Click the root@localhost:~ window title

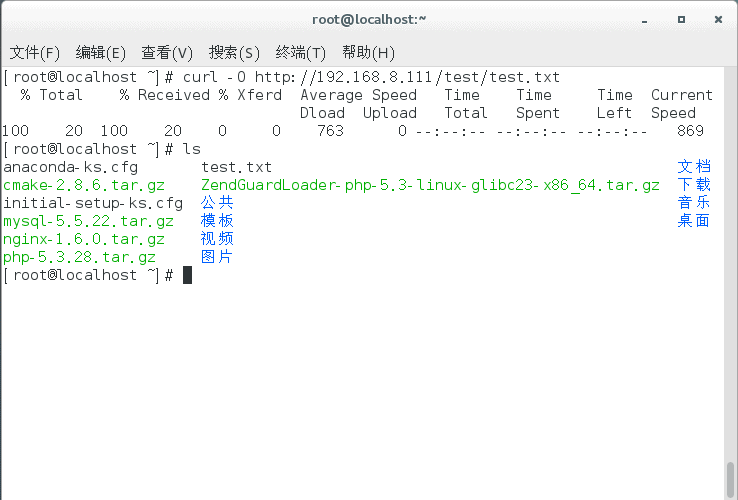click(369, 19)
